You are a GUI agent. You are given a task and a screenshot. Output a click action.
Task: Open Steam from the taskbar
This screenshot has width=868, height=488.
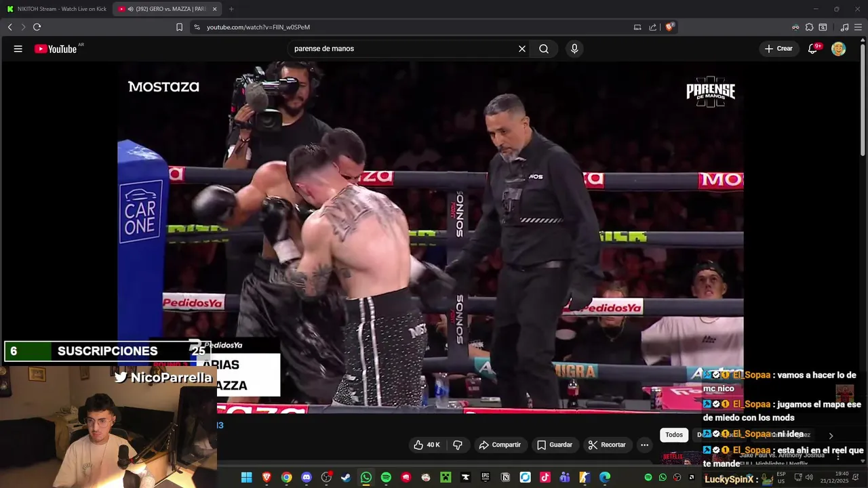pos(346,478)
